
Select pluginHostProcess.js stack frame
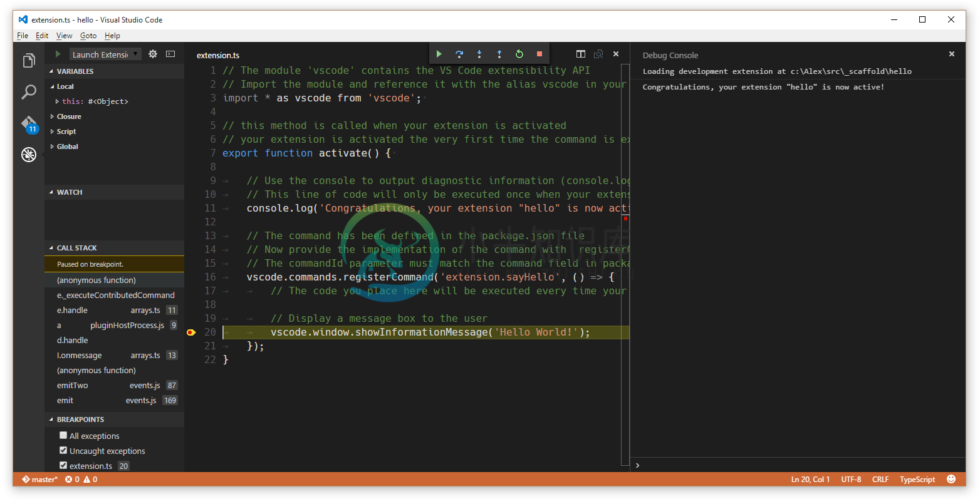[115, 325]
